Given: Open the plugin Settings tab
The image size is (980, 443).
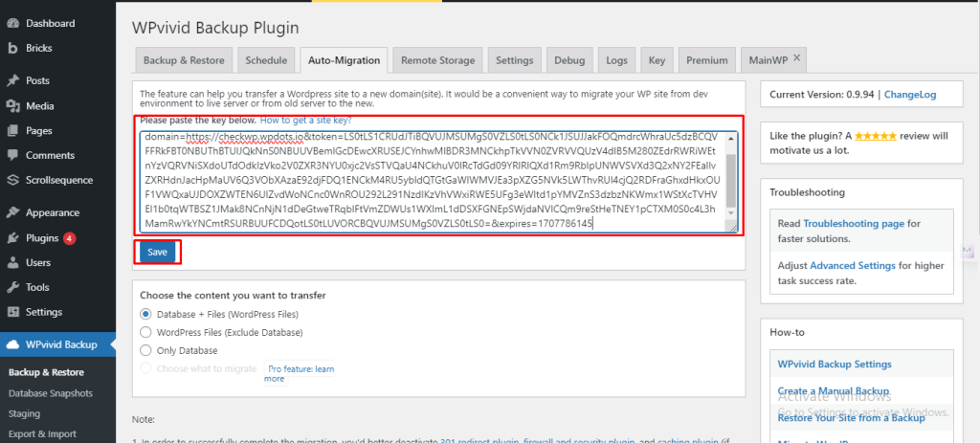Looking at the screenshot, I should click(514, 60).
